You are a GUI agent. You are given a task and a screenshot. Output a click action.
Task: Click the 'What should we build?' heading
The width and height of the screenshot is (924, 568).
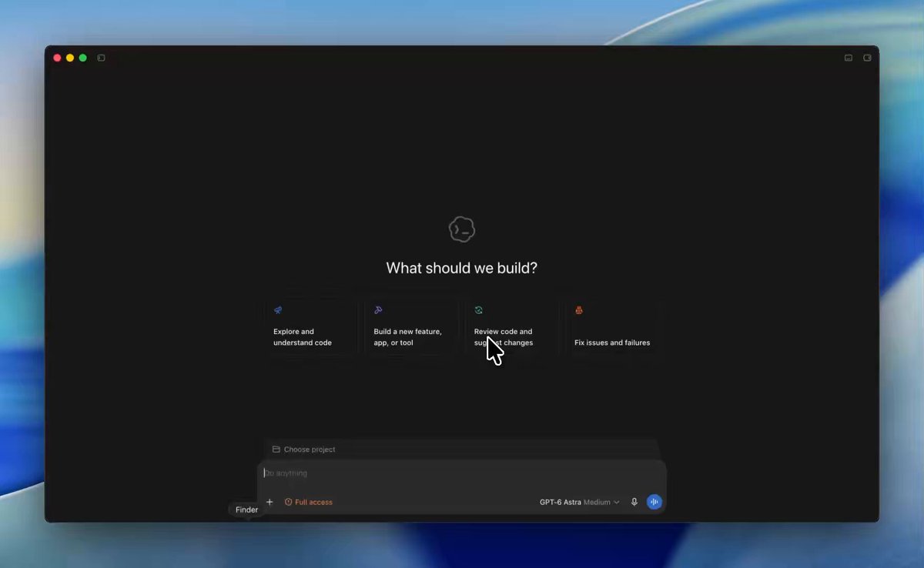(462, 268)
